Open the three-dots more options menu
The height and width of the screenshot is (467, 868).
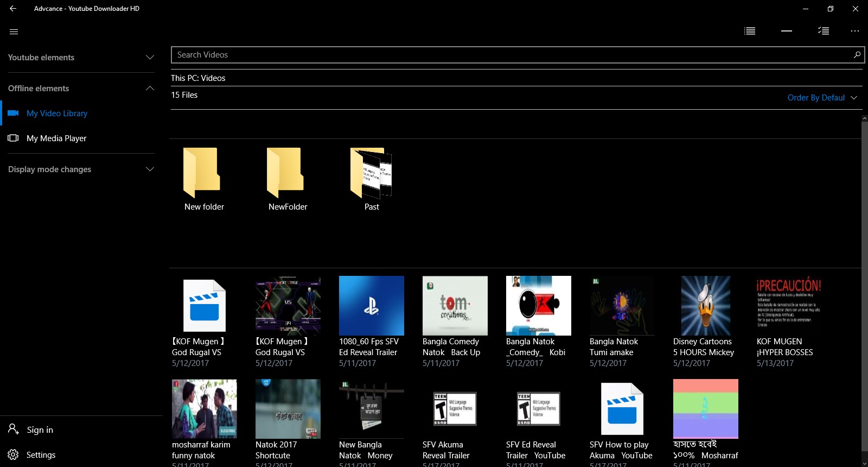coord(855,31)
